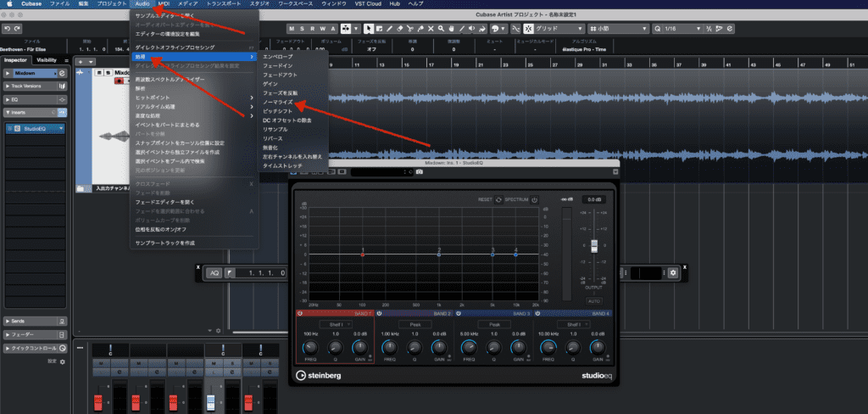868x414 pixels.
Task: Click Band 2 Peak filter type button
Action: pyautogui.click(x=414, y=324)
